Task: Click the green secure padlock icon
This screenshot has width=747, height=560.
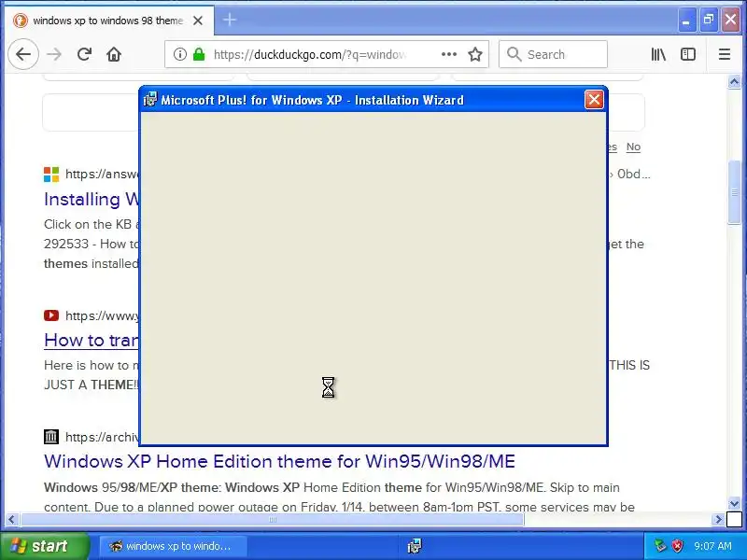Action: tap(199, 54)
